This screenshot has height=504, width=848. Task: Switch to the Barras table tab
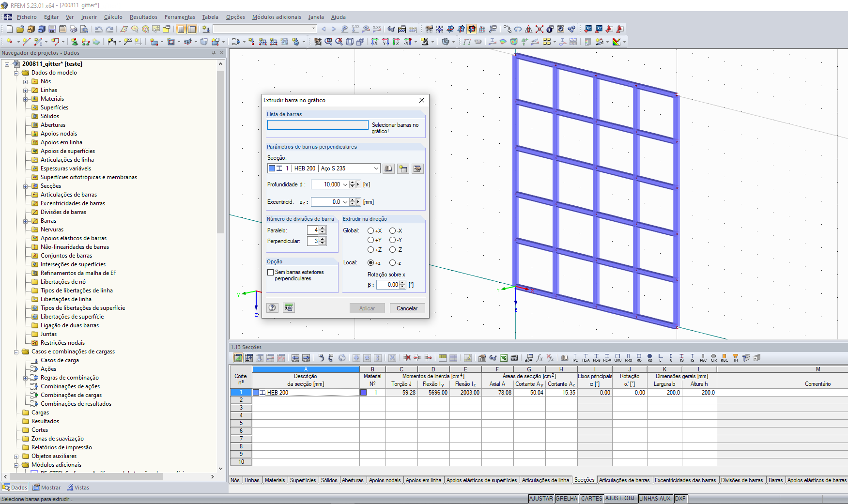775,480
